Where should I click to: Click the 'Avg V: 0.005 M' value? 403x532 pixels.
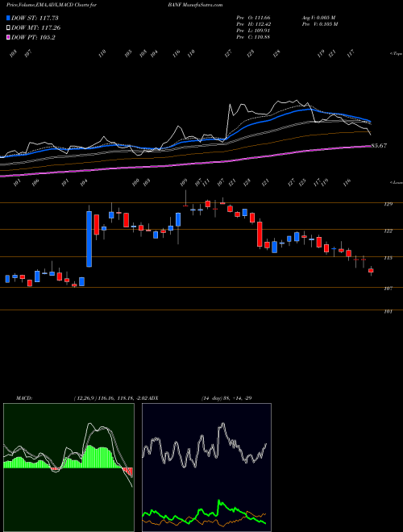click(319, 18)
